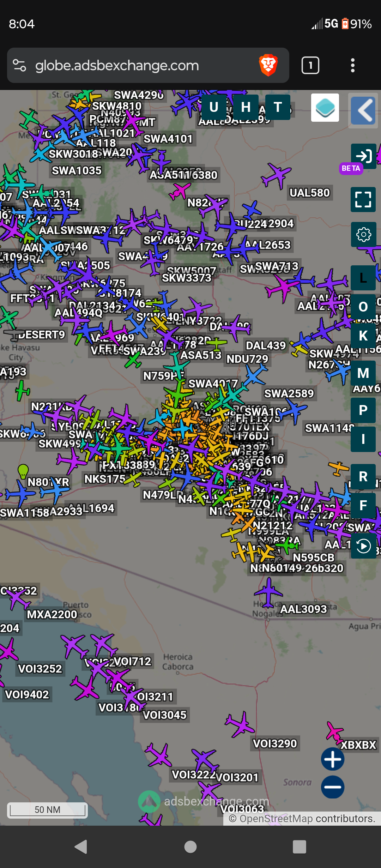Tap the R button

point(363,477)
